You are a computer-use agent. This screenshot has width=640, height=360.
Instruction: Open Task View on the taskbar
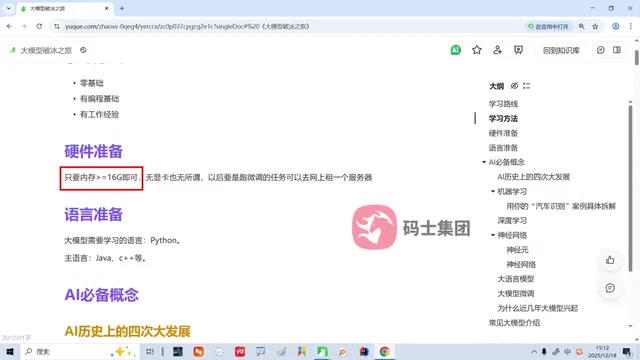(x=150, y=351)
